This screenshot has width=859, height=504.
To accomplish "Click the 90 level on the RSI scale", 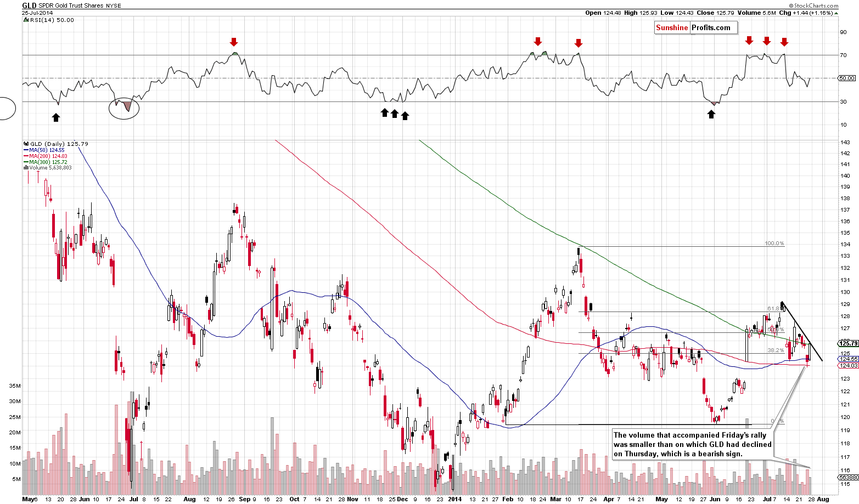I will [844, 32].
